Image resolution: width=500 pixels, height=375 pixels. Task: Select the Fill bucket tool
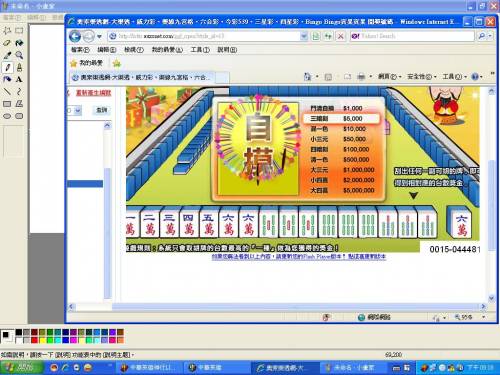pyautogui.click(x=19, y=43)
